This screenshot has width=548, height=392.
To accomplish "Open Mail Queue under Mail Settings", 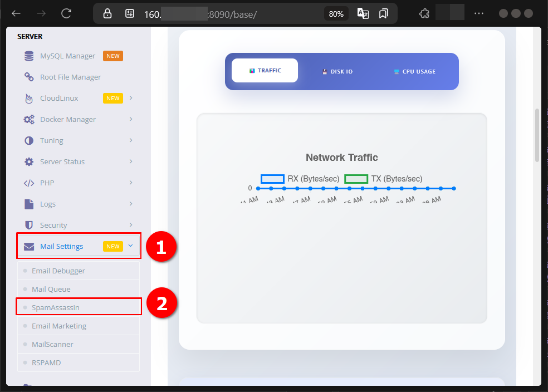I will tap(79, 290).
